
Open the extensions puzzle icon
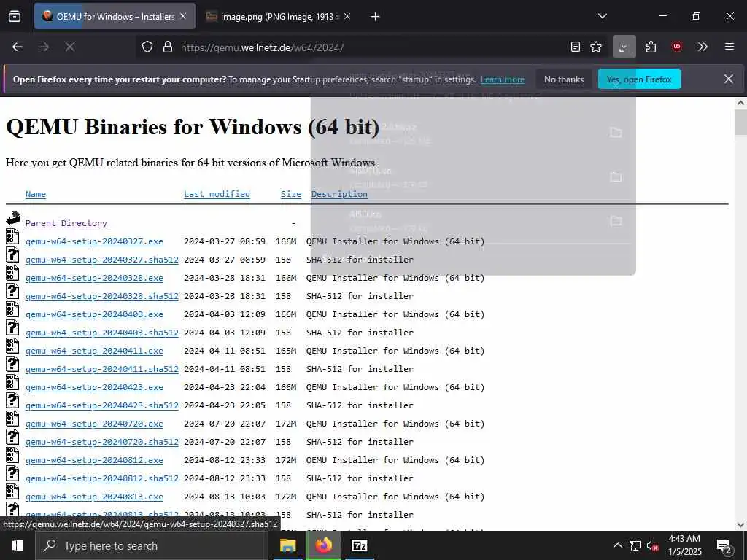click(651, 47)
